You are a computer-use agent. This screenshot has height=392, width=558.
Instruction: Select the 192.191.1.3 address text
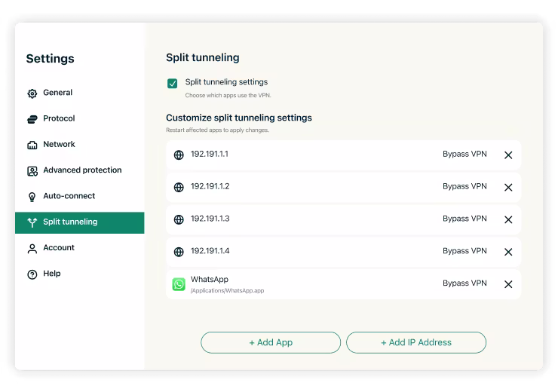click(x=210, y=219)
